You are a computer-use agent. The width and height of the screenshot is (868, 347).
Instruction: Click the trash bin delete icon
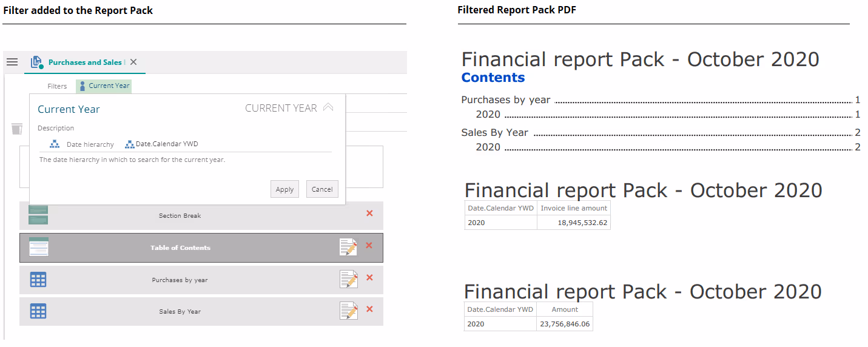[x=17, y=129]
